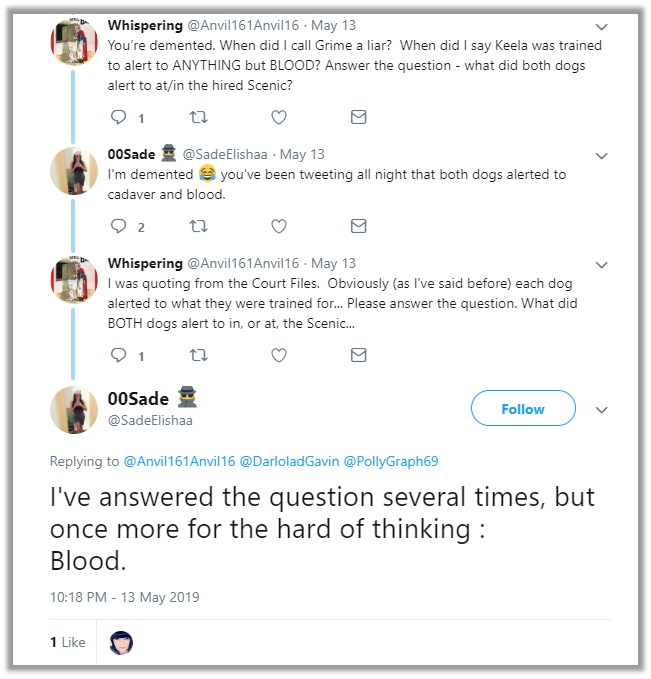Reply to 00Sade's 'I'm demented' tweet
651x679 pixels.
coord(119,227)
